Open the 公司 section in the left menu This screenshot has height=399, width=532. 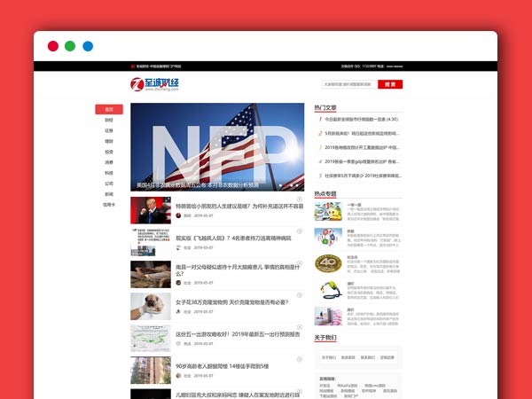coord(109,184)
